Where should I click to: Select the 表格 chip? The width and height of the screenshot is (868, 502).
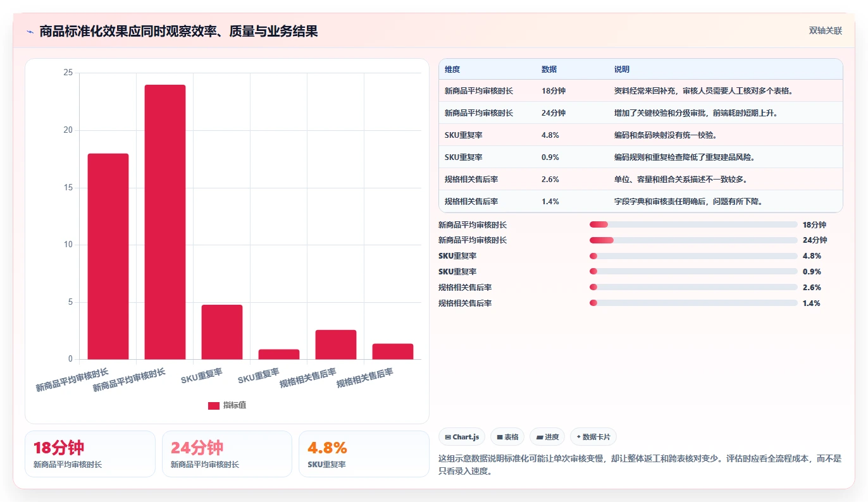(x=507, y=437)
